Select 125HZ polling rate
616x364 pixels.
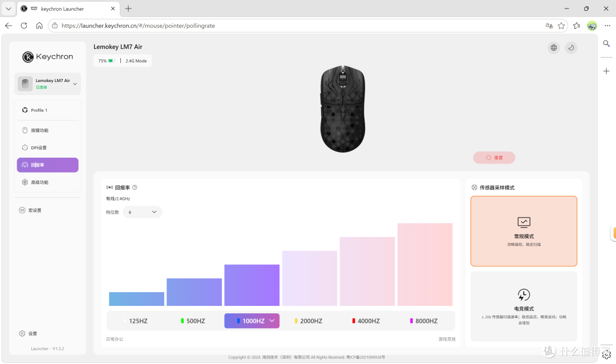coord(136,321)
